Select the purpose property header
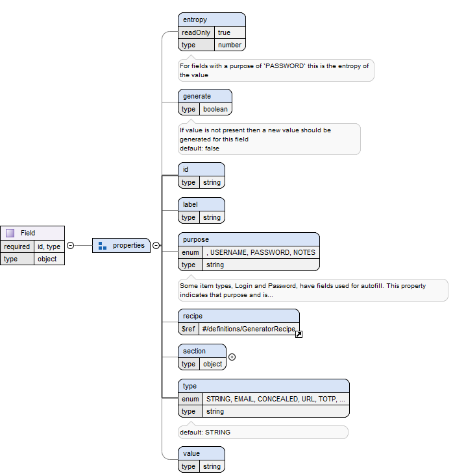The height and width of the screenshot is (476, 453). point(249,239)
